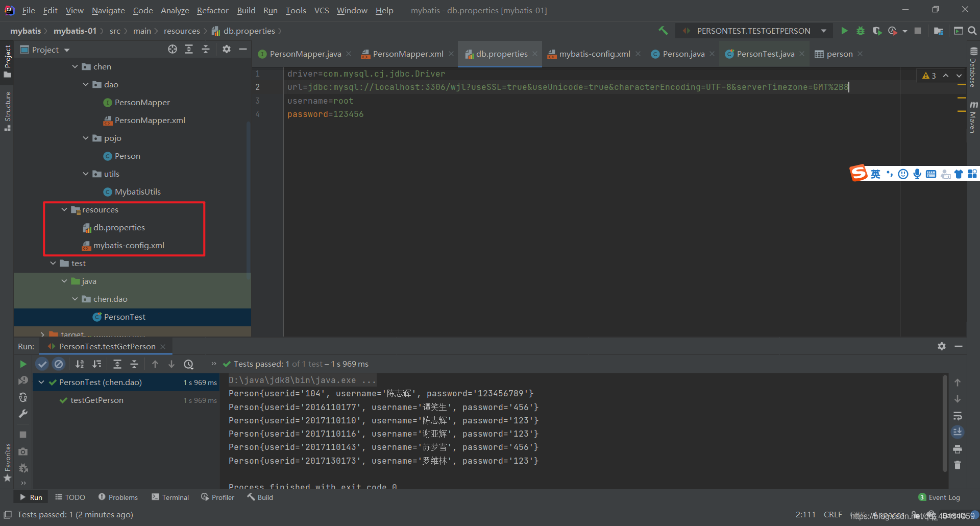Viewport: 980px width, 526px height.
Task: Expand all test results
Action: [x=117, y=364]
